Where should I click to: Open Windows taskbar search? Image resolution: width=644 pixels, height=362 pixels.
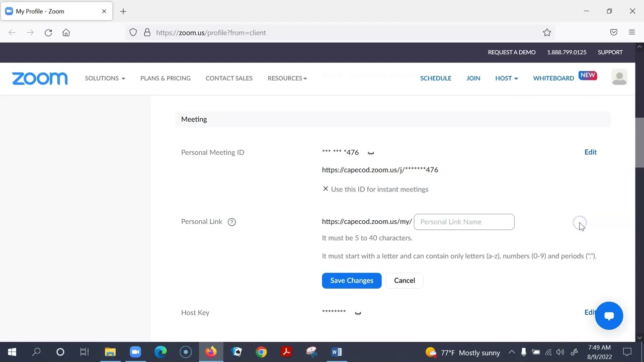click(x=36, y=352)
